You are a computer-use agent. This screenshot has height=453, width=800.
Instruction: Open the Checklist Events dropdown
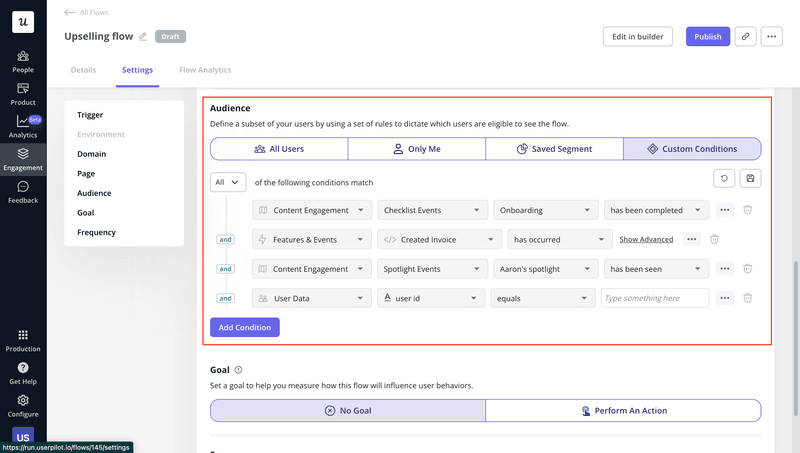(432, 210)
